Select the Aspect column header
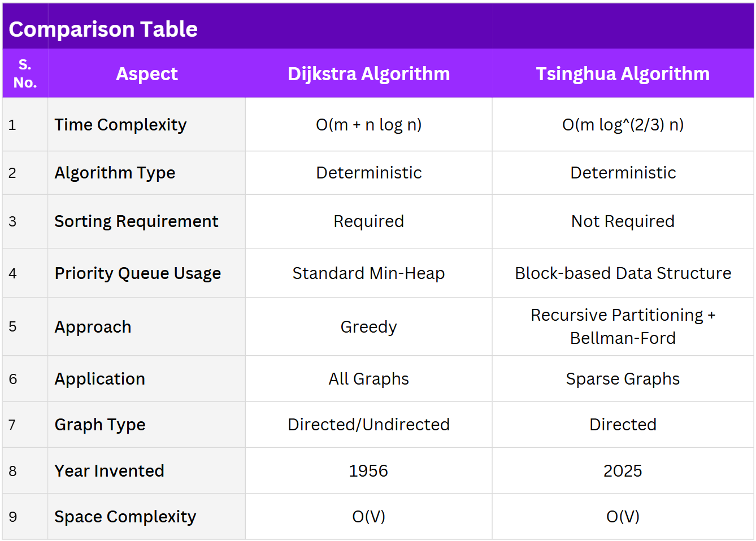 click(x=147, y=74)
